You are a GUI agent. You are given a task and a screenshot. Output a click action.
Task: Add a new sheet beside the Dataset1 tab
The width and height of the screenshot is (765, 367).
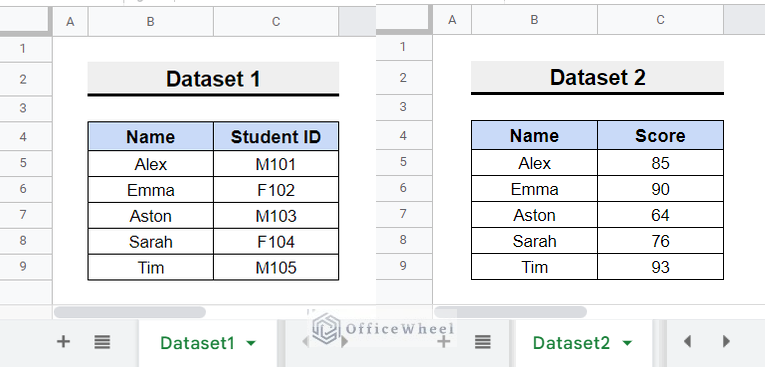coord(63,342)
